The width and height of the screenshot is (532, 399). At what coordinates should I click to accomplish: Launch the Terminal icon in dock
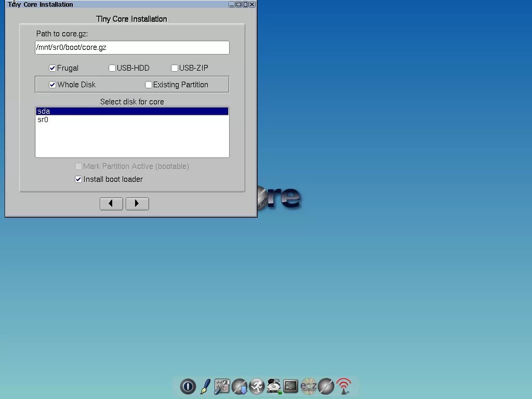pyautogui.click(x=291, y=387)
